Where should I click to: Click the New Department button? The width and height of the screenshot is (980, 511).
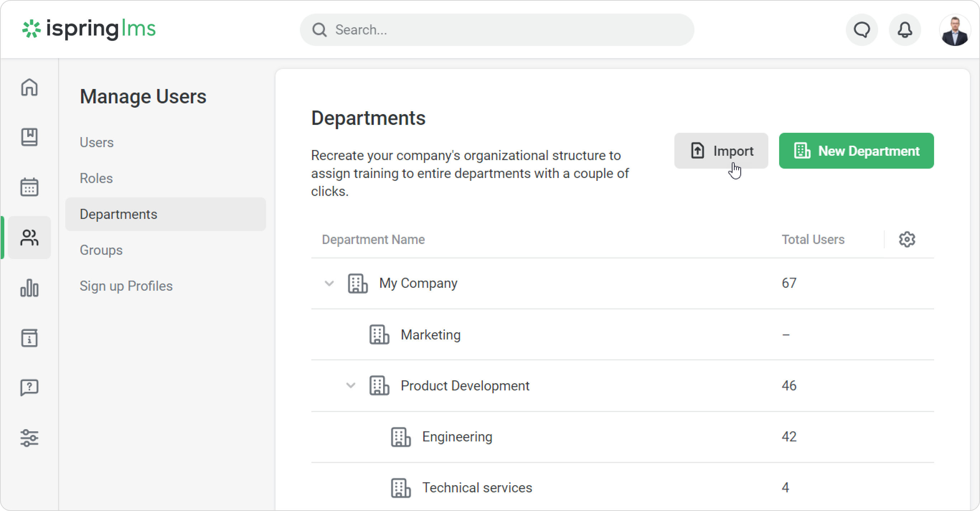pos(856,151)
